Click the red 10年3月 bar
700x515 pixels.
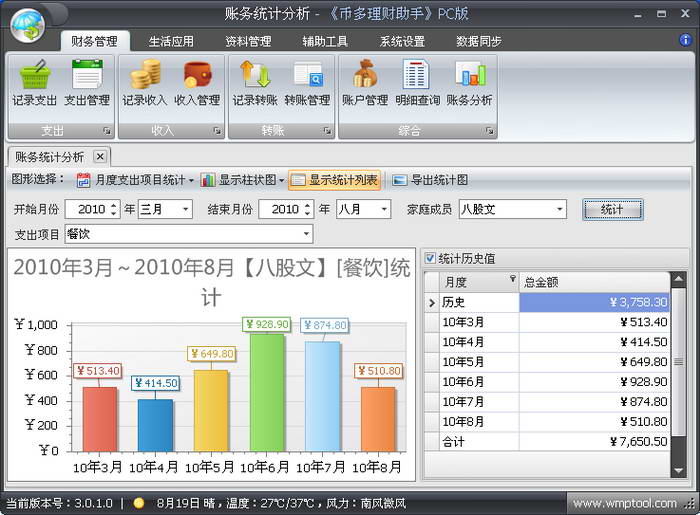100,419
